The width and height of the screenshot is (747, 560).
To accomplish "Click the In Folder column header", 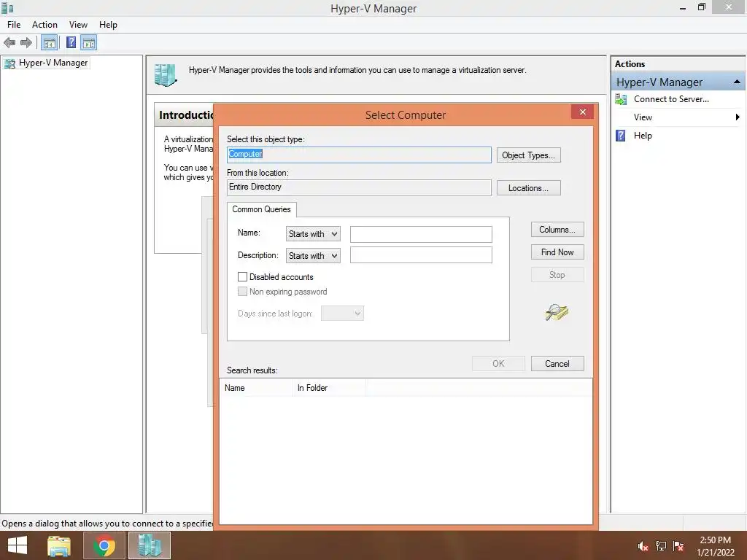I will [x=329, y=388].
